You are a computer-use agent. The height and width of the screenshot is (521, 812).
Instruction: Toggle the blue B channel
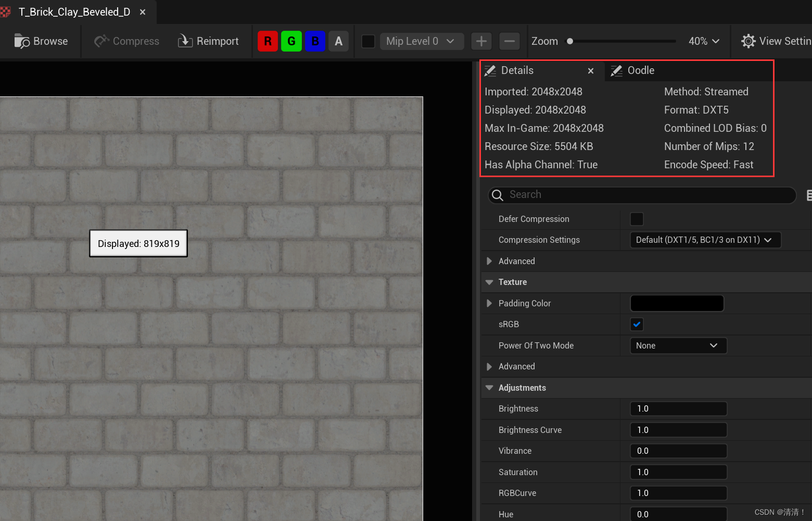click(315, 41)
